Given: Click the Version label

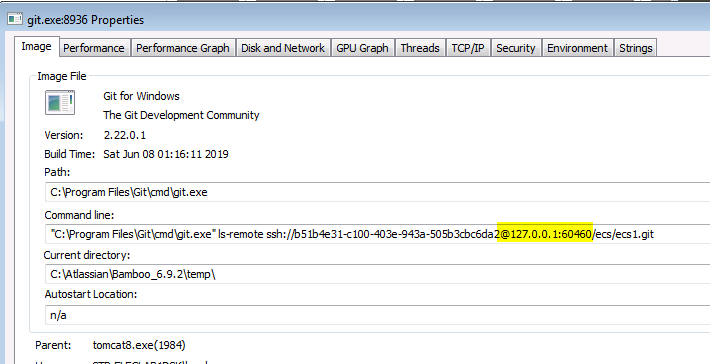Looking at the screenshot, I should click(x=64, y=135).
